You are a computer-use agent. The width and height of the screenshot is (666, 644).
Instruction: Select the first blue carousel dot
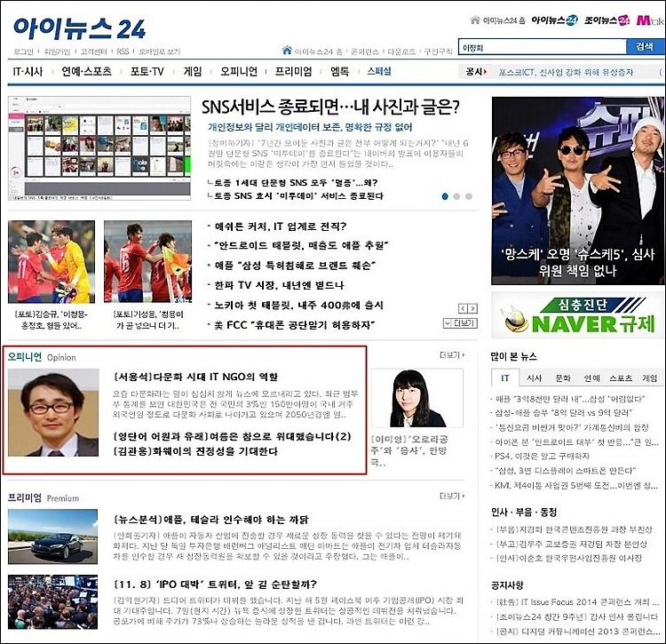click(445, 196)
